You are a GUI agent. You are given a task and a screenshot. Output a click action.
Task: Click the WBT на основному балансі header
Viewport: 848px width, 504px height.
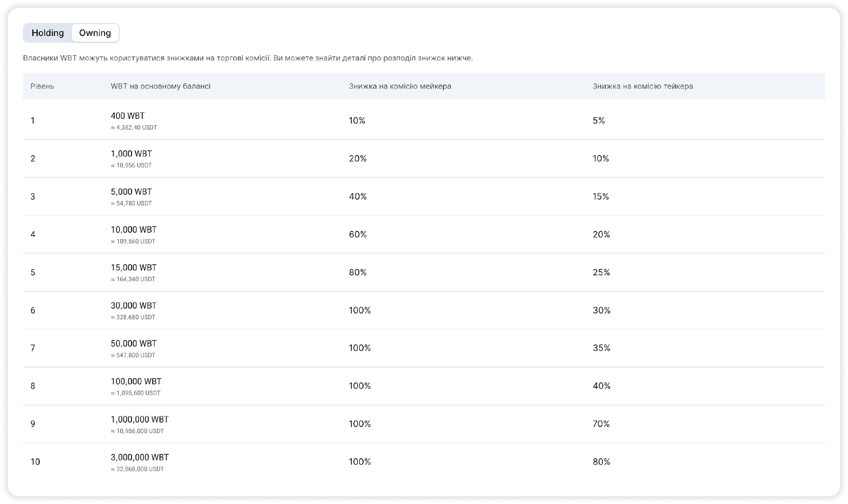coord(161,86)
